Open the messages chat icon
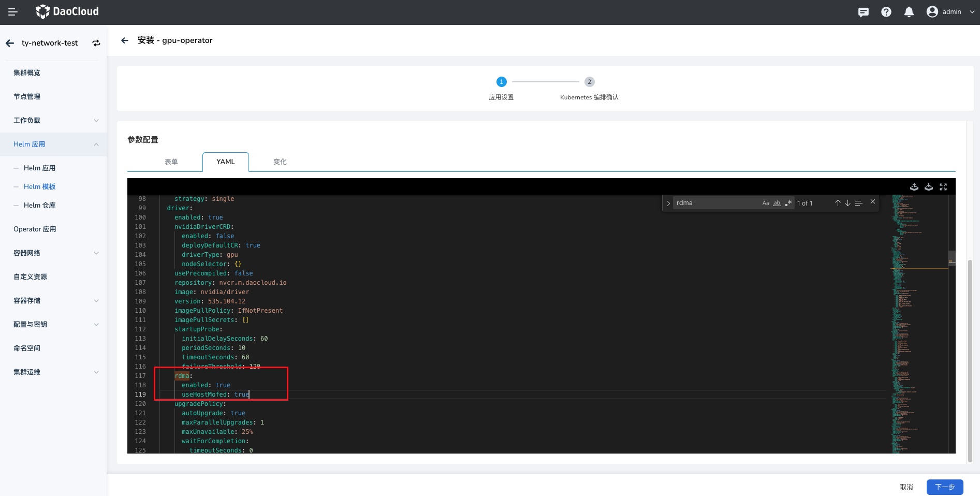This screenshot has height=496, width=980. click(863, 11)
